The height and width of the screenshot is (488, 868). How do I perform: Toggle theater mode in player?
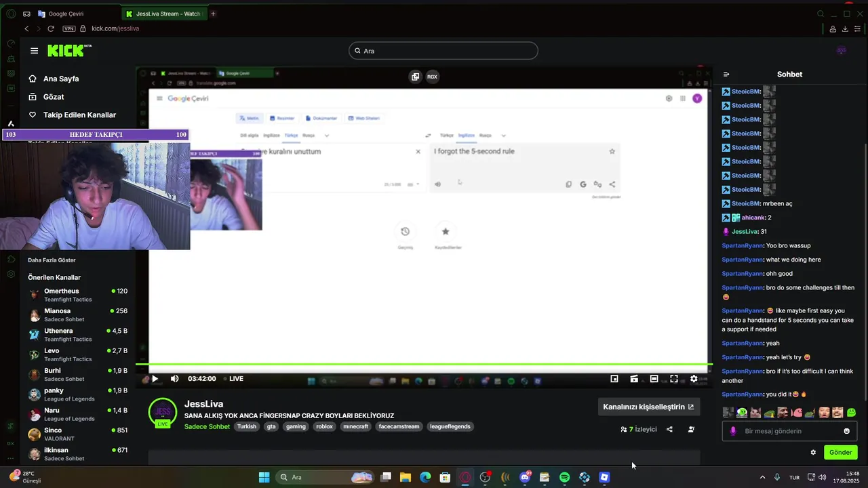654,379
